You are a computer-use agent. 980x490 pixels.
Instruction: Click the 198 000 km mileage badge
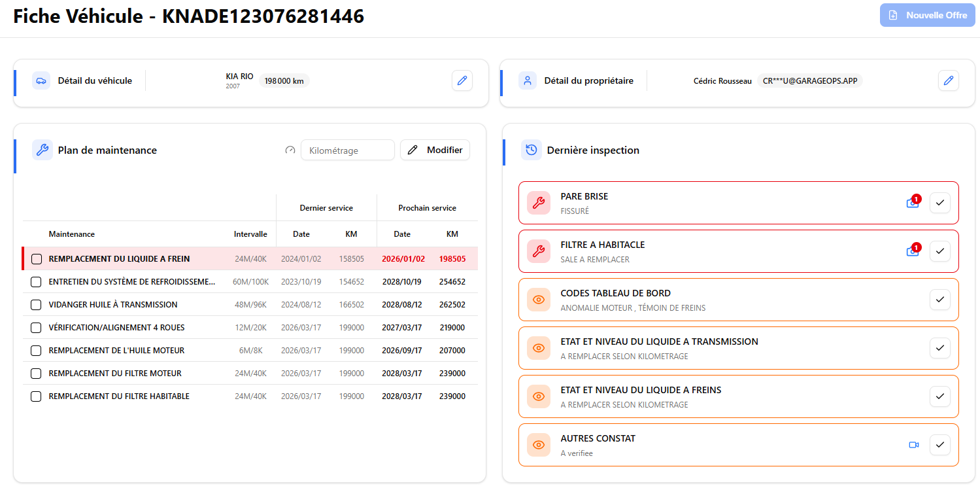(284, 81)
